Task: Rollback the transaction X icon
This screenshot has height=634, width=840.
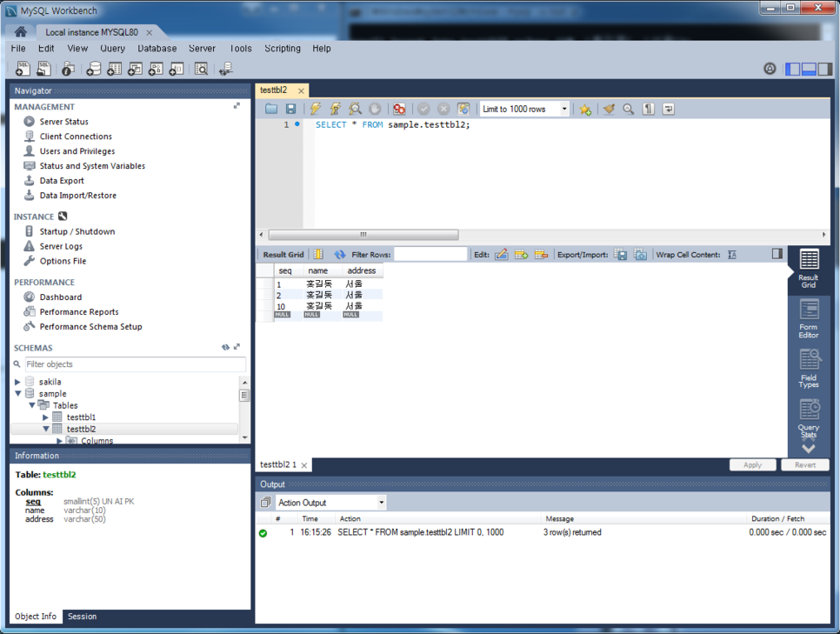Action: (x=443, y=109)
